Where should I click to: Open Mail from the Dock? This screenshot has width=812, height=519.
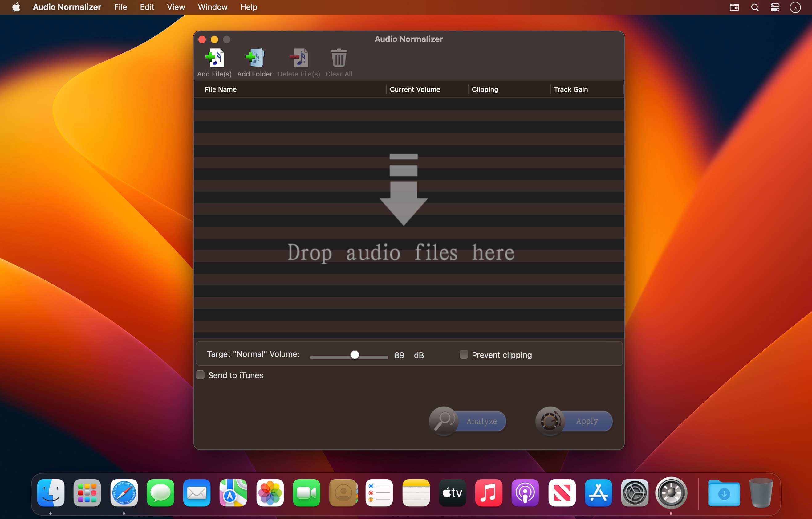coord(197,492)
